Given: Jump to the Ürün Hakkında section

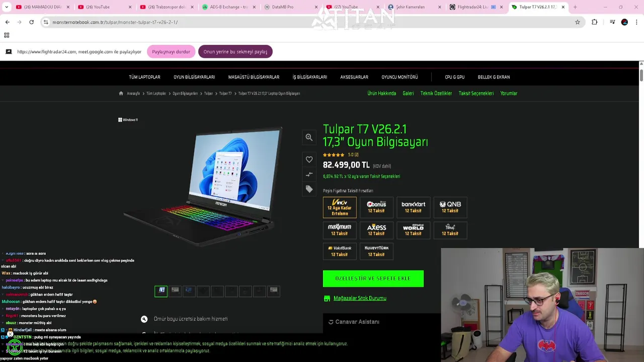Looking at the screenshot, I should click(382, 94).
